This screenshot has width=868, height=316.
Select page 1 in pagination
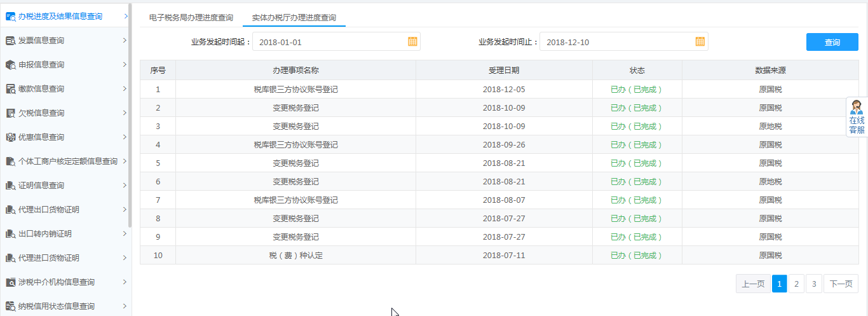point(780,284)
